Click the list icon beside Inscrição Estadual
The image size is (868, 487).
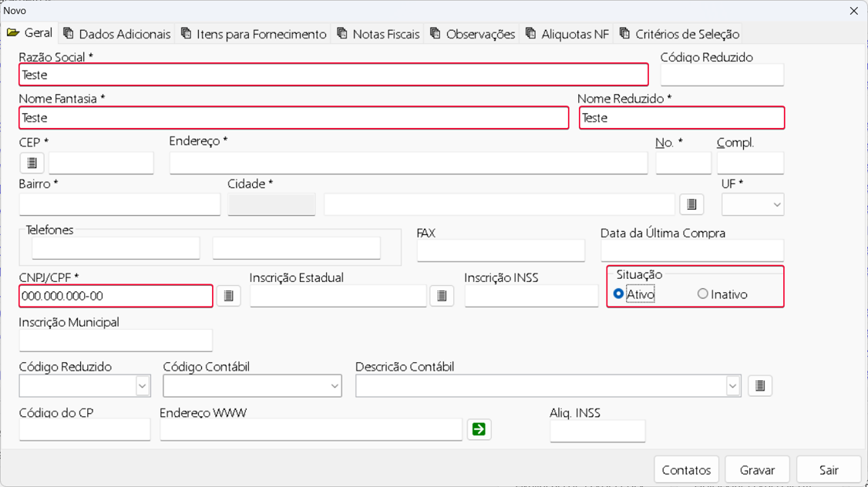tap(441, 296)
